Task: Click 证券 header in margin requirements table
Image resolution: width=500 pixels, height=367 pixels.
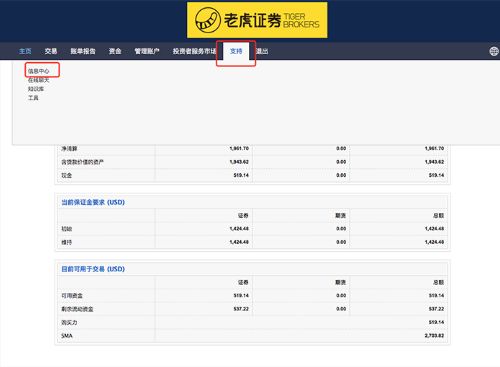Action: pos(243,216)
